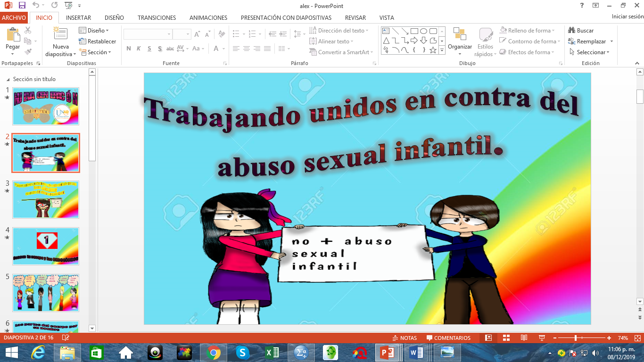Screen dimensions: 644x362
Task: Expand the Sección dropdown
Action: 95,52
